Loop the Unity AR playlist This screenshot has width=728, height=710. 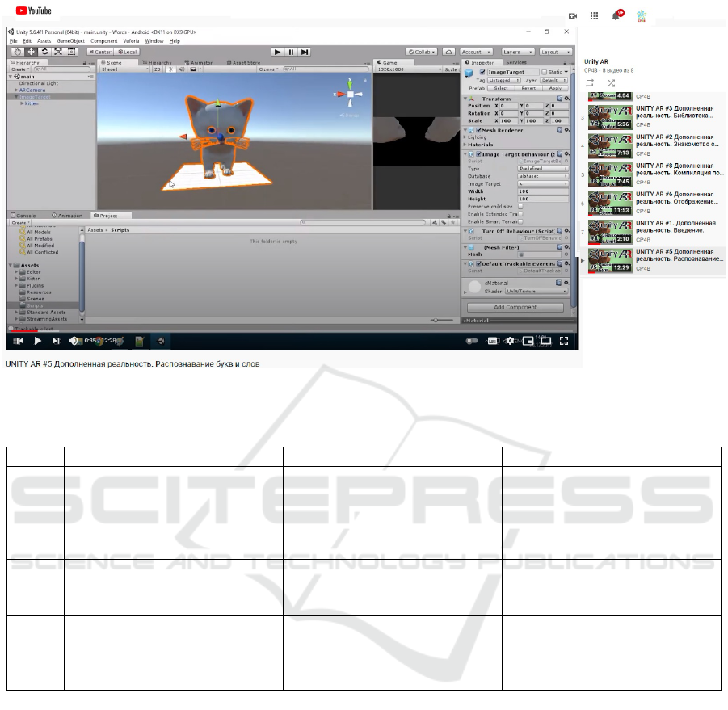(590, 83)
